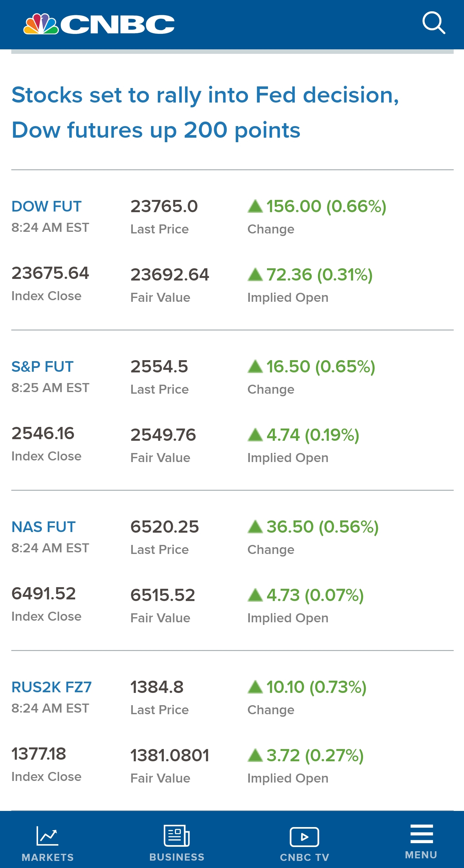This screenshot has width=464, height=868.
Task: Open the NAS FUT quote link
Action: coord(44,527)
